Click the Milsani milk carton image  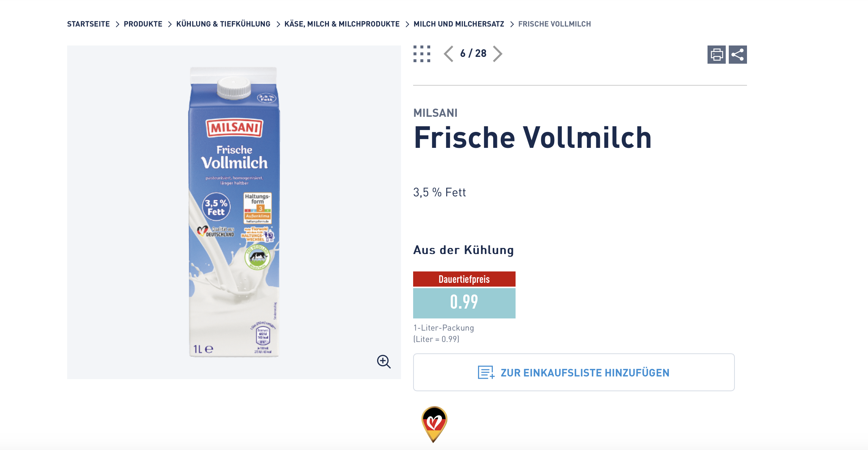click(234, 212)
